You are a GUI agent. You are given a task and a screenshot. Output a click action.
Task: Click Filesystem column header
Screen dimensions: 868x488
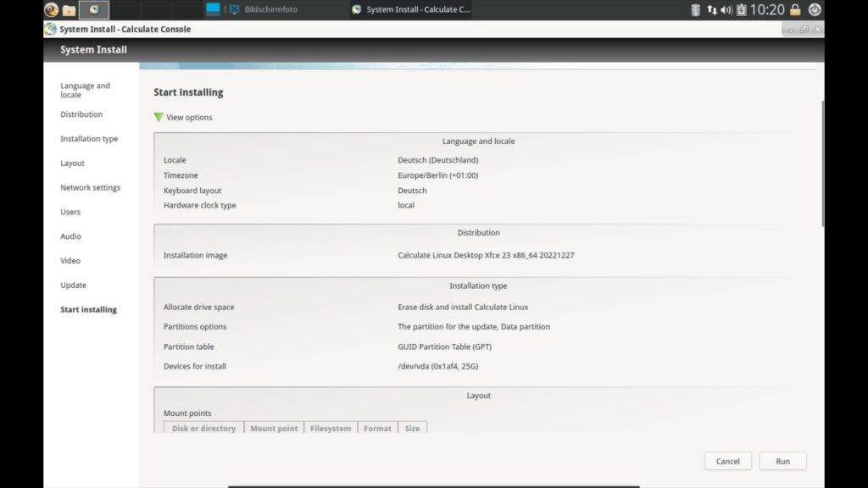[x=331, y=428]
